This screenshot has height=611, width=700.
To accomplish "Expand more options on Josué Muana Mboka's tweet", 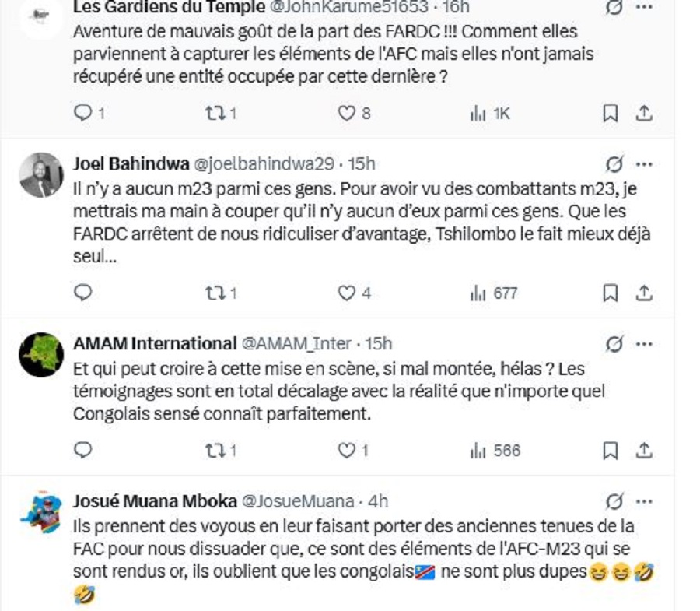I will click(x=644, y=500).
